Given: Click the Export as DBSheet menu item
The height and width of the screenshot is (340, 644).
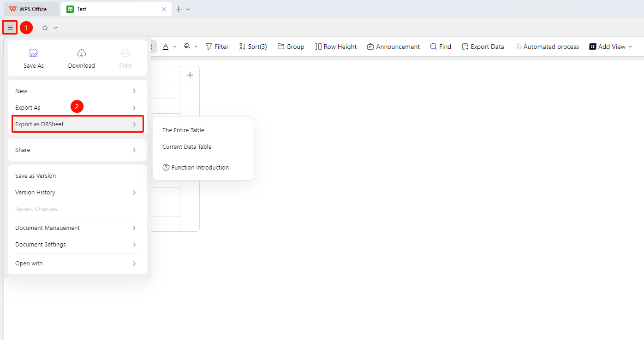Looking at the screenshot, I should click(x=78, y=124).
